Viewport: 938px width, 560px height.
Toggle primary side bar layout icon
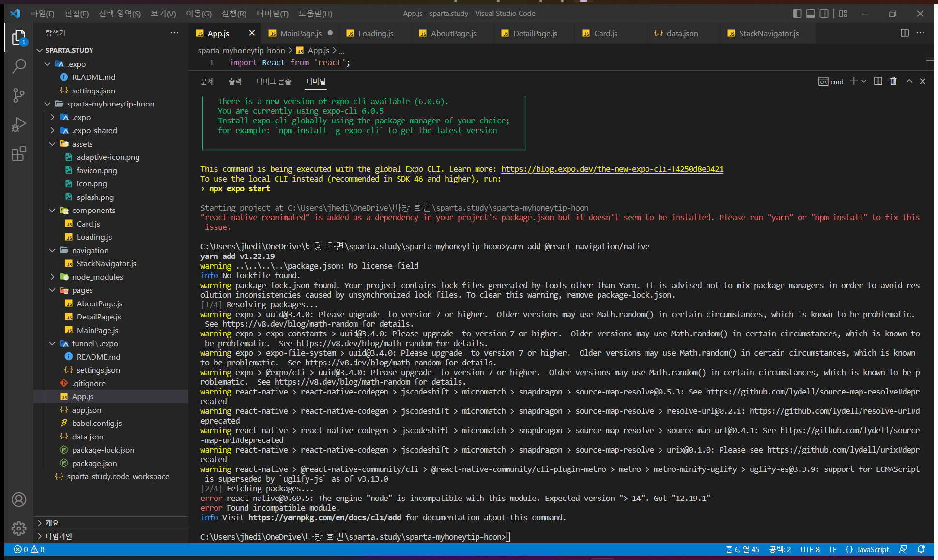tap(797, 14)
